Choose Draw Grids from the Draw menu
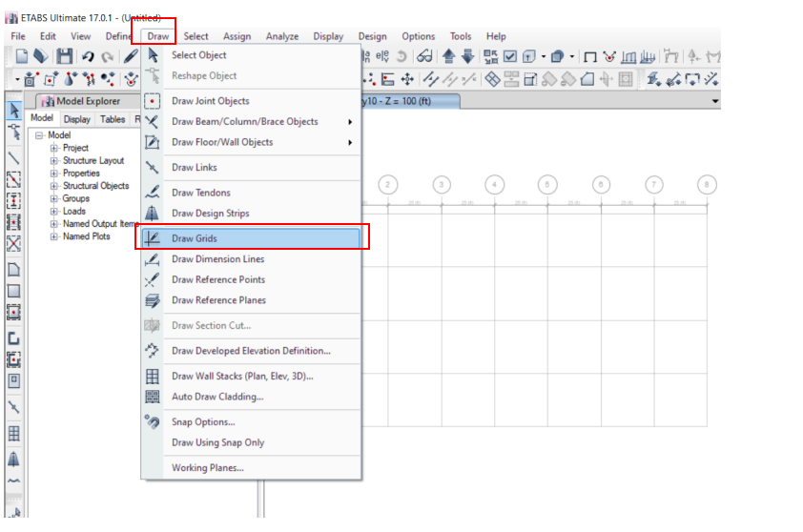803x532 pixels. [251, 238]
